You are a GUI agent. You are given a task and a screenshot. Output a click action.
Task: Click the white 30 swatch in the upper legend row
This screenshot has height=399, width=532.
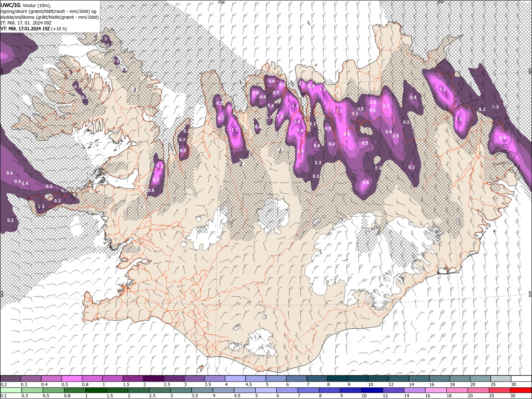522,379
